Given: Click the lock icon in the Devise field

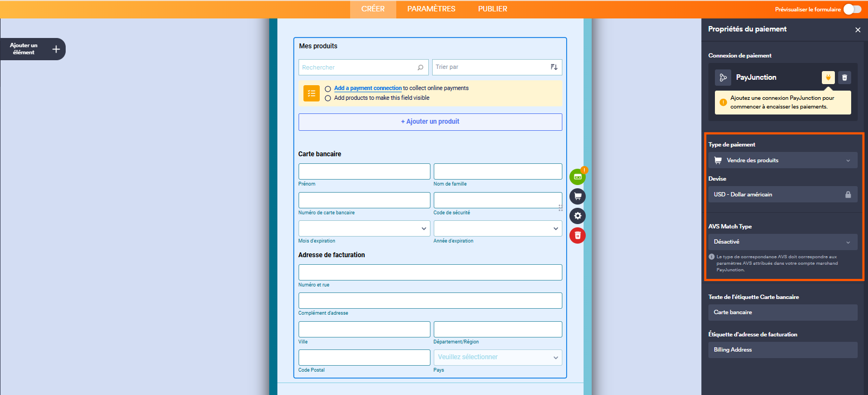Looking at the screenshot, I should (848, 194).
